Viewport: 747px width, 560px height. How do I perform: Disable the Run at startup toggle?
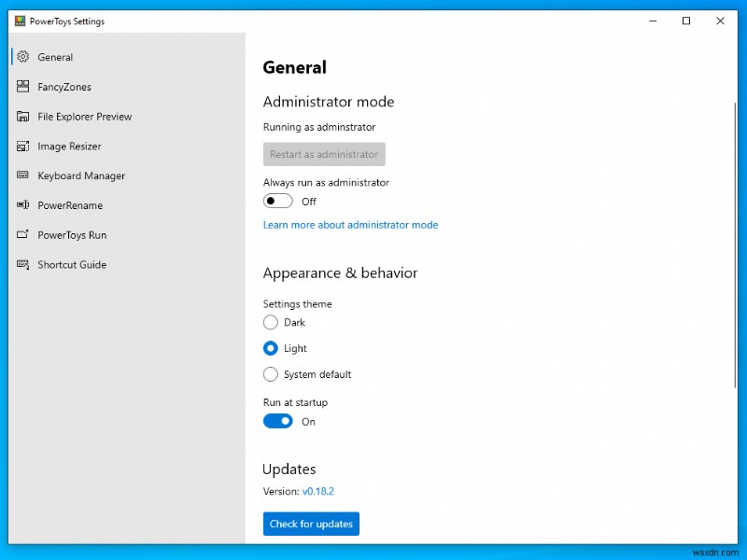(277, 421)
